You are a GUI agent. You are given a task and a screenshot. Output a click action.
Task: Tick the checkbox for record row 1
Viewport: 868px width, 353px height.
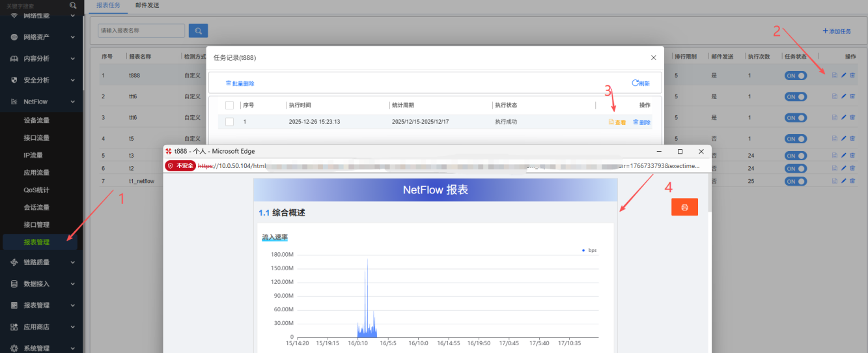click(x=229, y=122)
